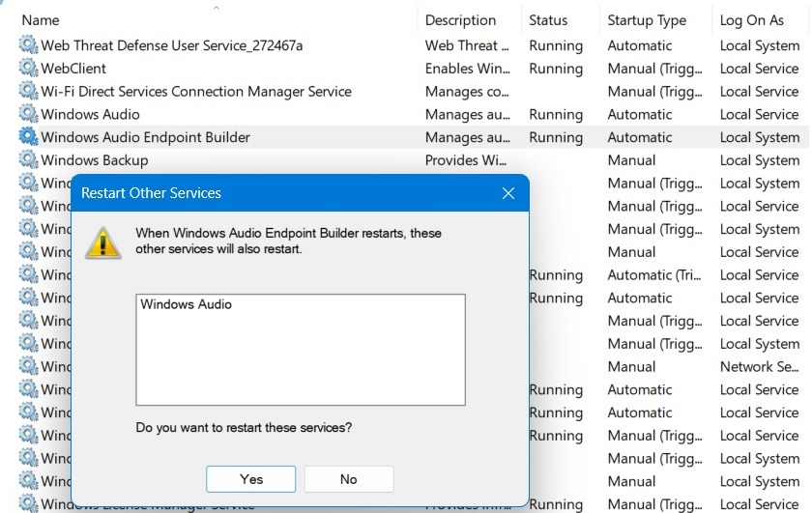
Task: Click Automatic startup type of Windows Audio Endpoint Builder
Action: [x=640, y=137]
